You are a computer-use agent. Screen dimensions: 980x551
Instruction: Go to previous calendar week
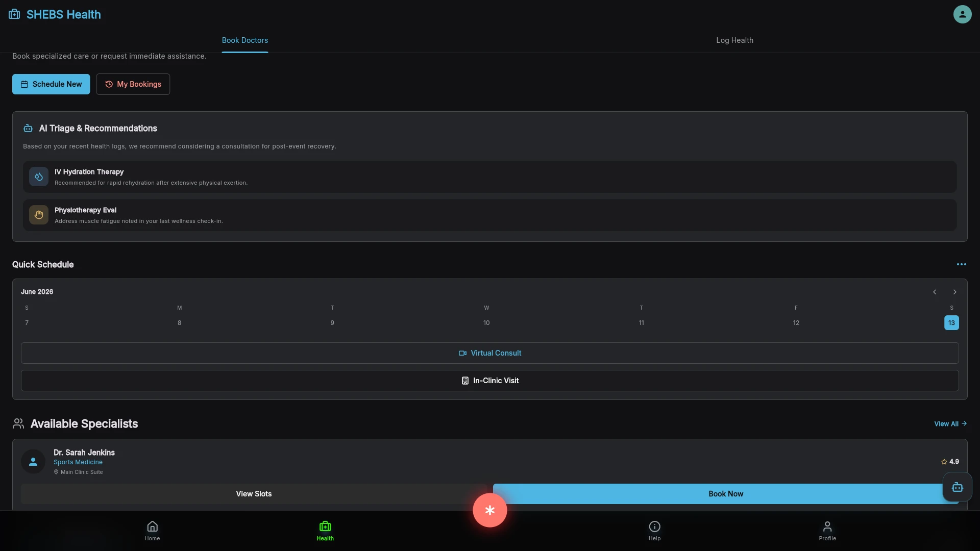(x=935, y=292)
